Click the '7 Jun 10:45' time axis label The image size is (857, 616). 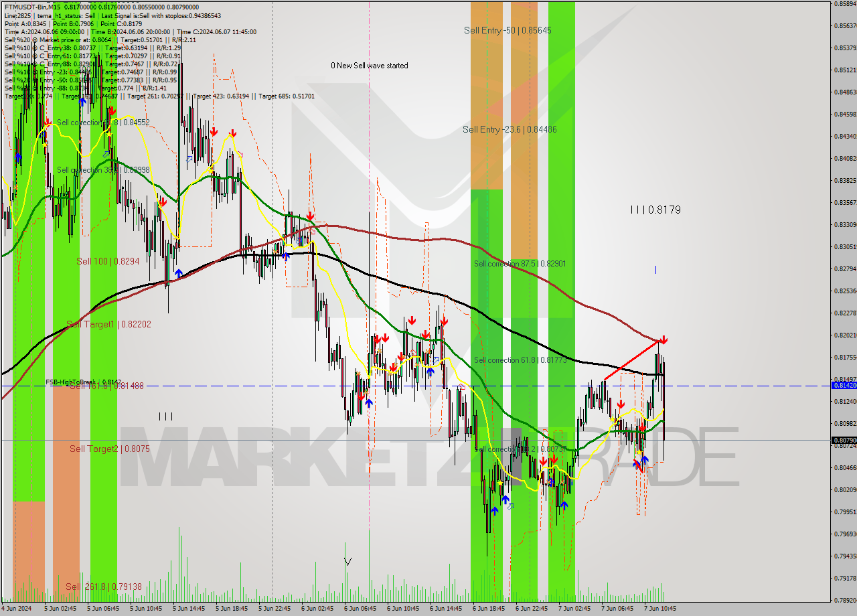(x=661, y=609)
